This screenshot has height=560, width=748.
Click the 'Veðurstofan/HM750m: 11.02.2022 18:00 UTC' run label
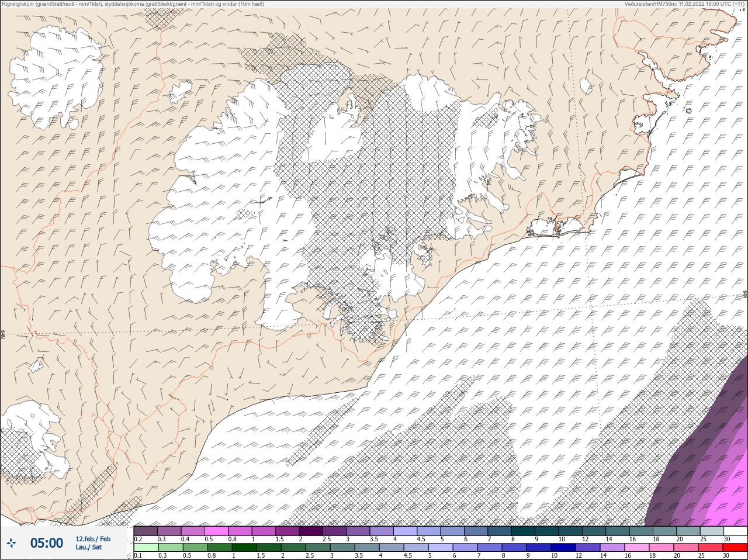tap(685, 4)
